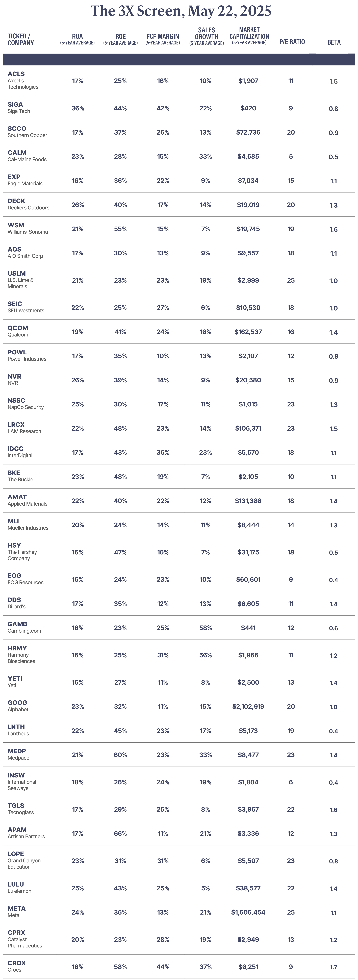Click the Hershey Company name

[22, 555]
